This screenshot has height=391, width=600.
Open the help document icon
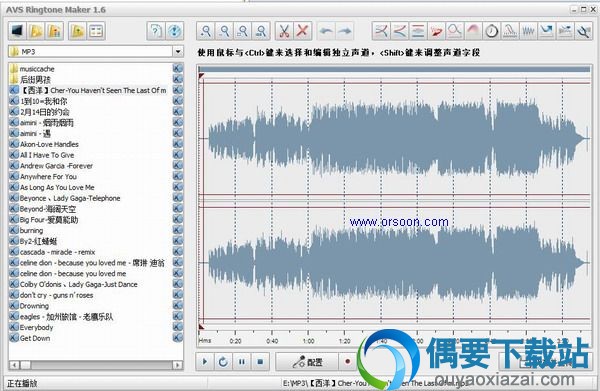coord(156,31)
